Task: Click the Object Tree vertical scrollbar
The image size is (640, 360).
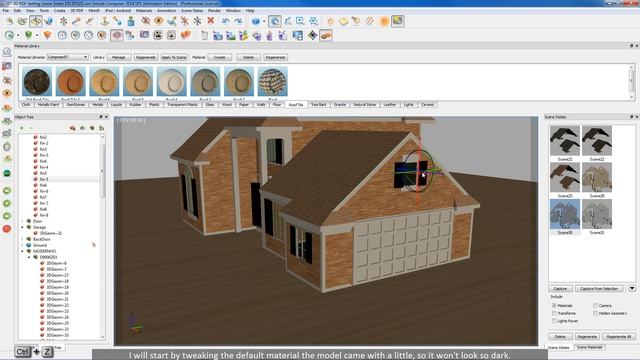Action: [102, 237]
